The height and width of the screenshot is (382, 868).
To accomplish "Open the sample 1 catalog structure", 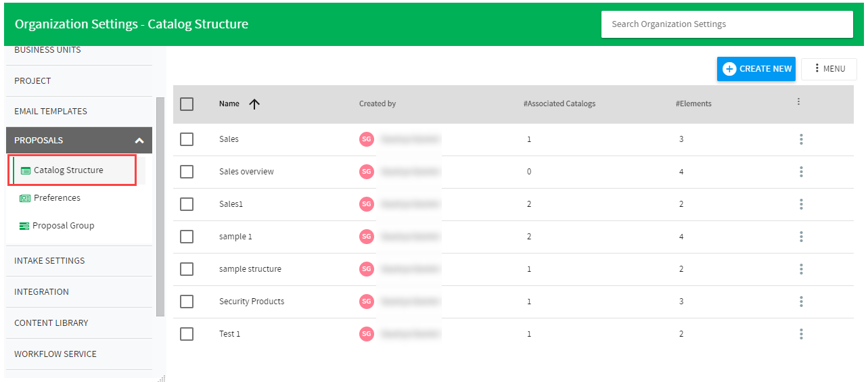I will (235, 237).
